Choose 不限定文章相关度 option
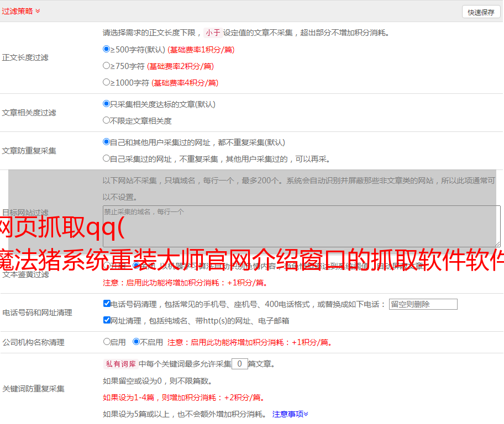Screen dimensions: 504x424 pos(107,120)
